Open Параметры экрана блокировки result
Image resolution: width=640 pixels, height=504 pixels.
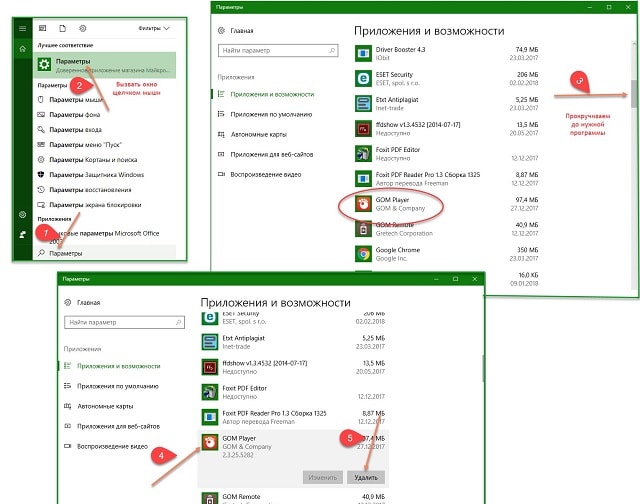(x=89, y=205)
